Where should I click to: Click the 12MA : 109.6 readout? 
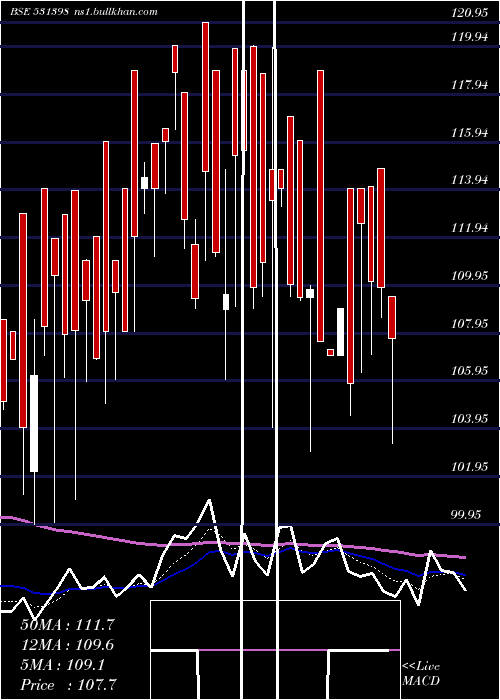(x=67, y=645)
